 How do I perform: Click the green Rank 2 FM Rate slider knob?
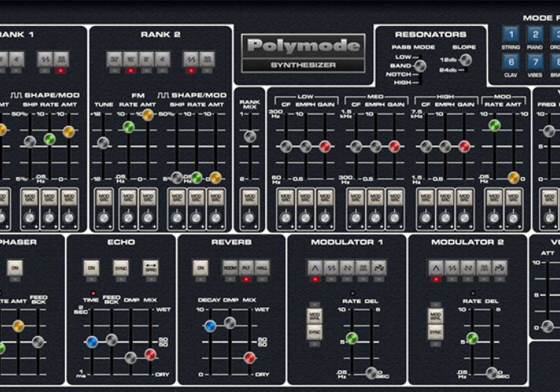129,127
